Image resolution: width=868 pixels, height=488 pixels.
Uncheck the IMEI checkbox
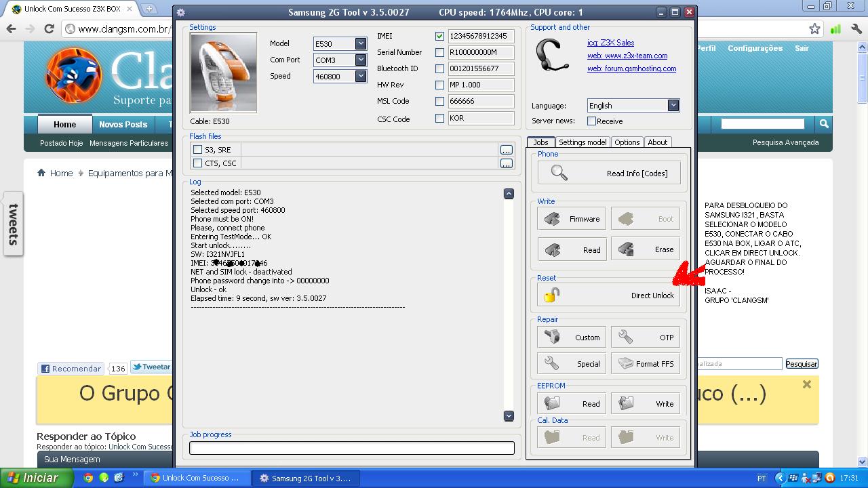tap(439, 36)
